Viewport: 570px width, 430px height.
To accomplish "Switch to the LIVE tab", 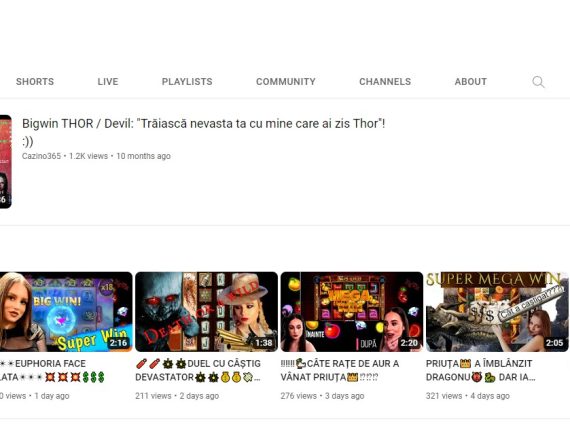I will tap(108, 81).
